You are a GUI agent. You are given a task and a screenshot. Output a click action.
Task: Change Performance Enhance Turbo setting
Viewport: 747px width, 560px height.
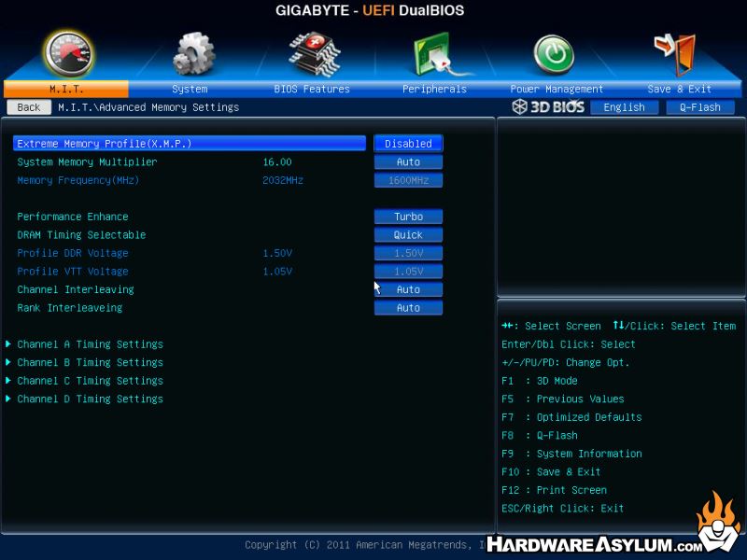pyautogui.click(x=408, y=217)
